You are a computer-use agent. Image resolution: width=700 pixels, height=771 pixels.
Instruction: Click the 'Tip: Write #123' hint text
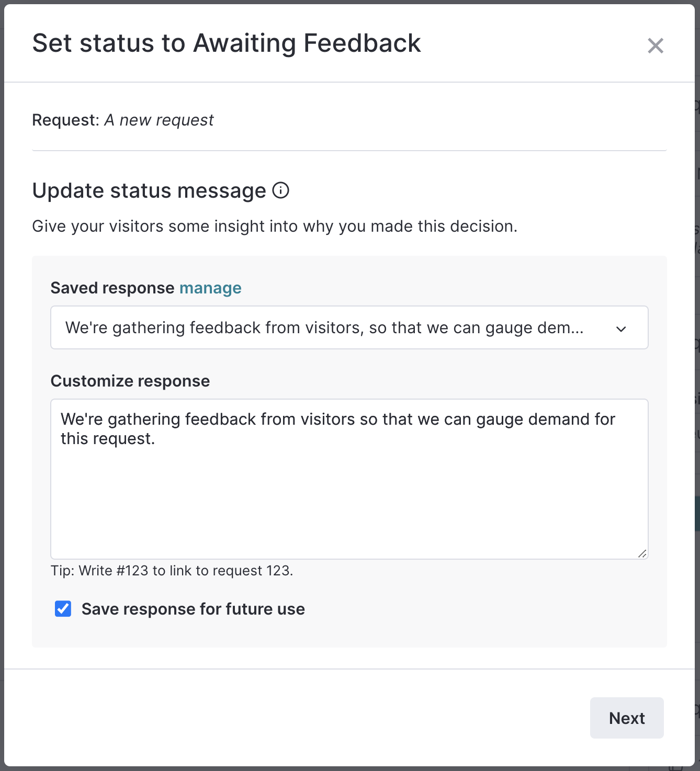point(172,571)
